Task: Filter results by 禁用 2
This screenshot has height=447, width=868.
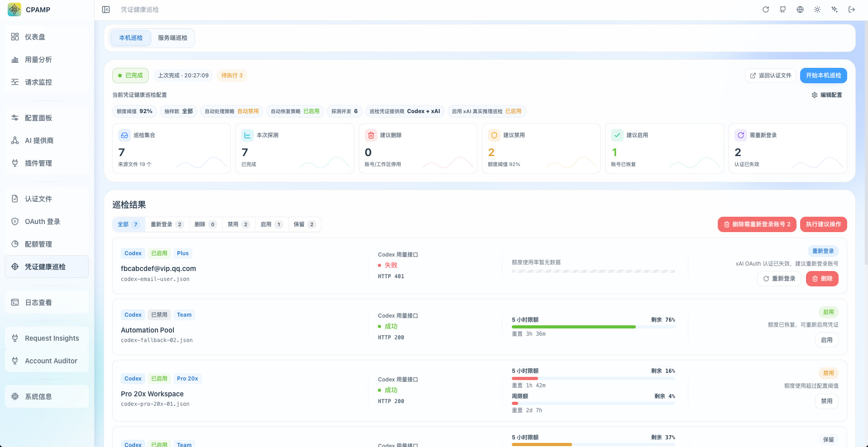Action: point(238,224)
